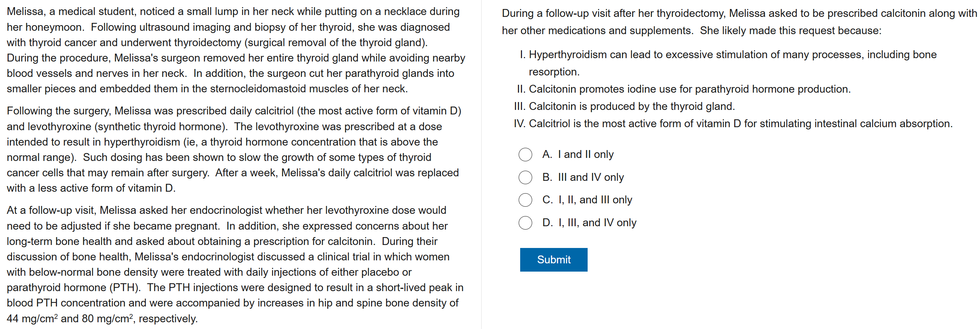
Task: Pick radio button for answer D
Action: [x=525, y=223]
